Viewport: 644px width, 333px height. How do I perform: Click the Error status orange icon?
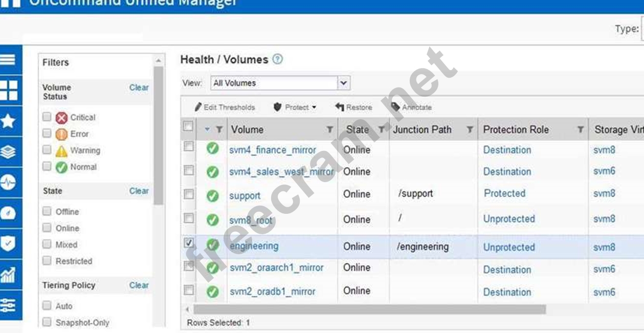tap(61, 134)
